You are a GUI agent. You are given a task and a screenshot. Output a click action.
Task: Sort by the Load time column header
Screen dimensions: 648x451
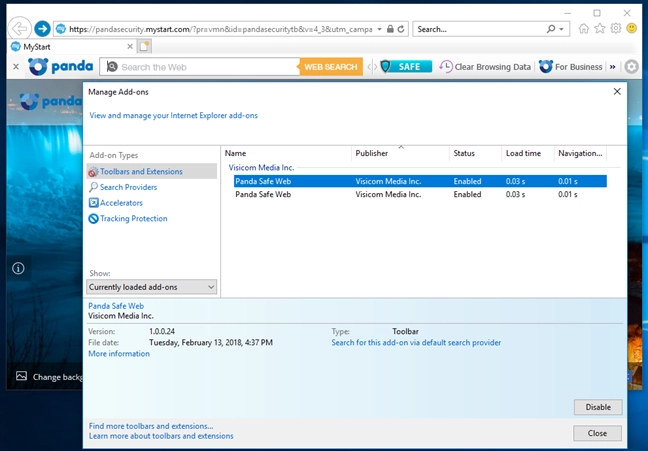(528, 153)
